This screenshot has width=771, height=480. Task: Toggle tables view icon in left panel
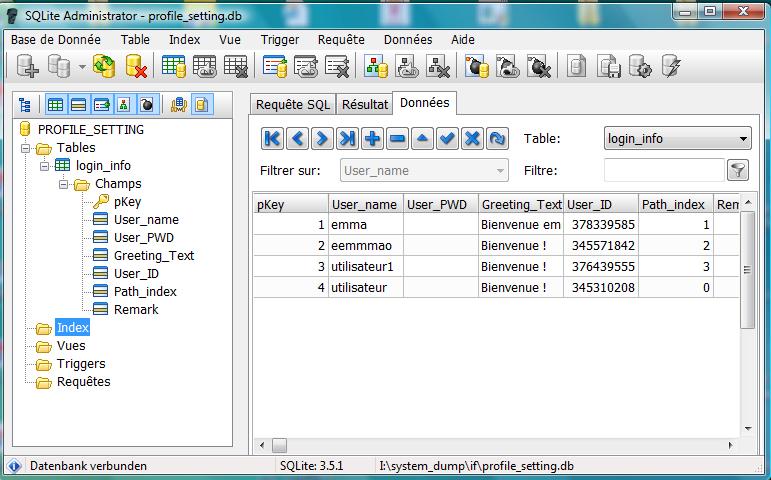(x=56, y=104)
